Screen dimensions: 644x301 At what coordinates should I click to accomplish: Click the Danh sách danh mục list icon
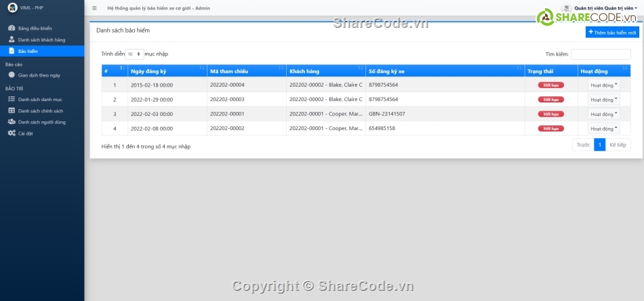[x=12, y=100]
